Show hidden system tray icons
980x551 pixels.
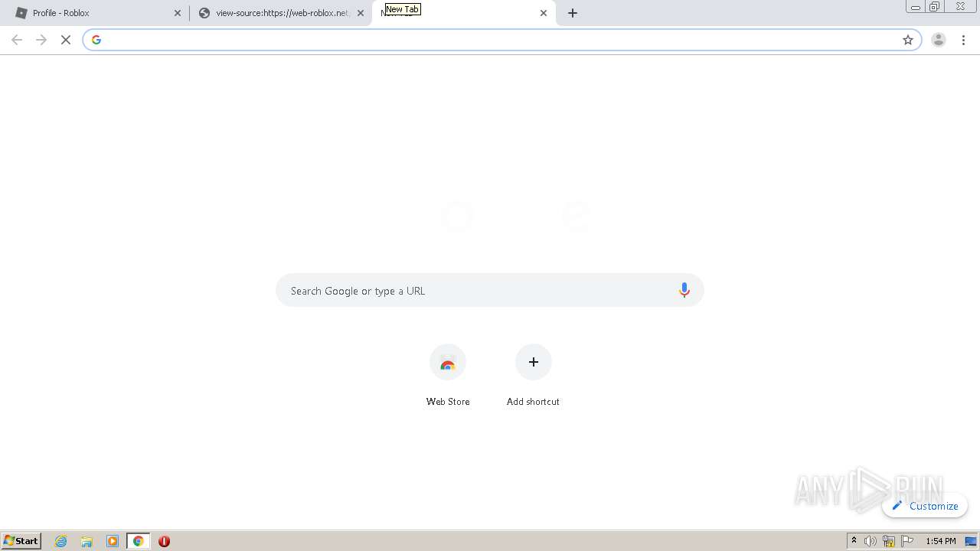[x=854, y=541]
